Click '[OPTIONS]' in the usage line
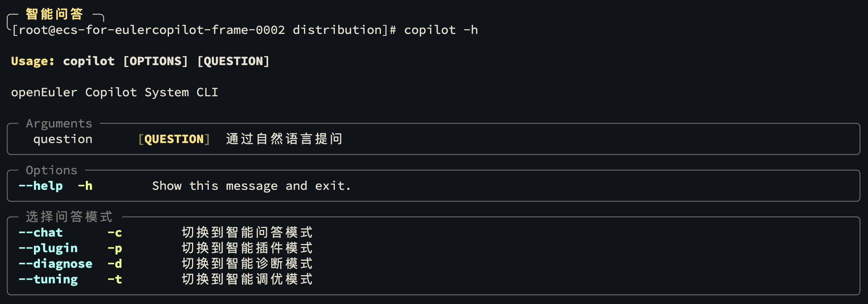The height and width of the screenshot is (304, 868). 155,61
